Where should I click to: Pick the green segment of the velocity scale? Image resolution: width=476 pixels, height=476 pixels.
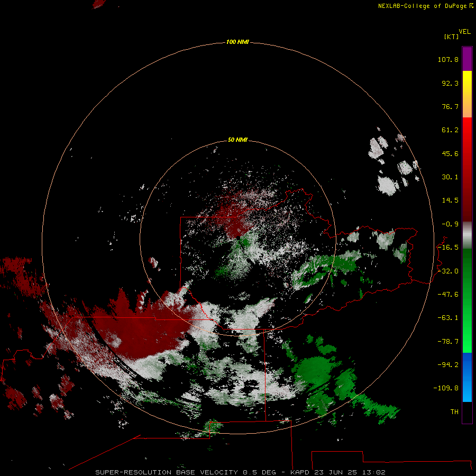[x=467, y=300]
